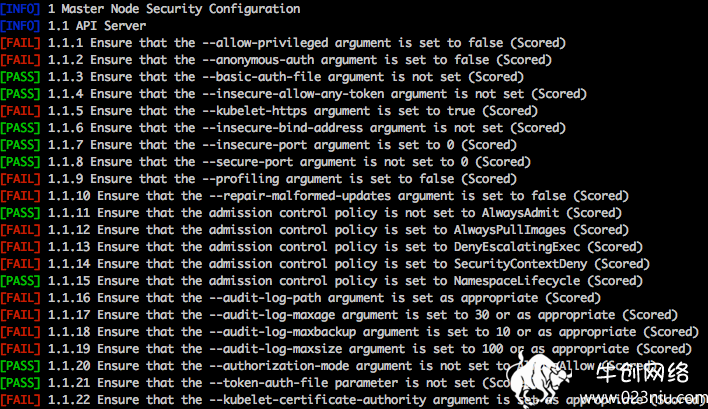
Task: Click AlwaysPullImages on line 1.1.12
Action: [510, 230]
